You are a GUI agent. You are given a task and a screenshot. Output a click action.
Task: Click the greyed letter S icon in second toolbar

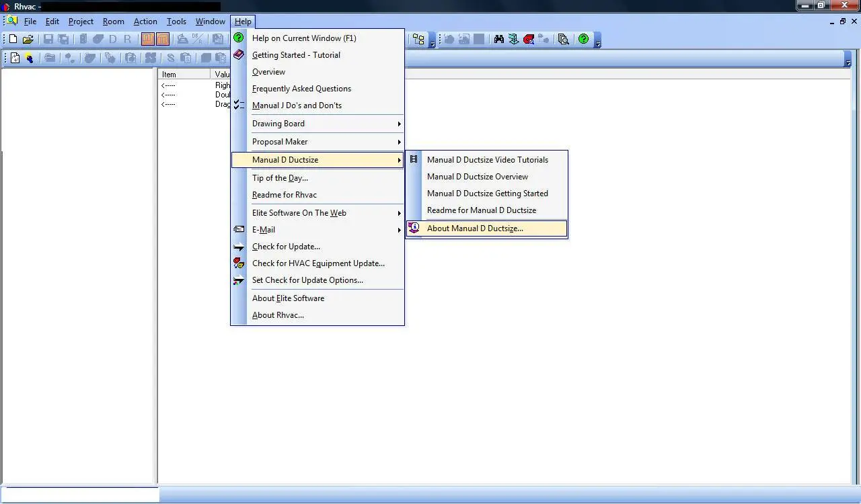[171, 58]
